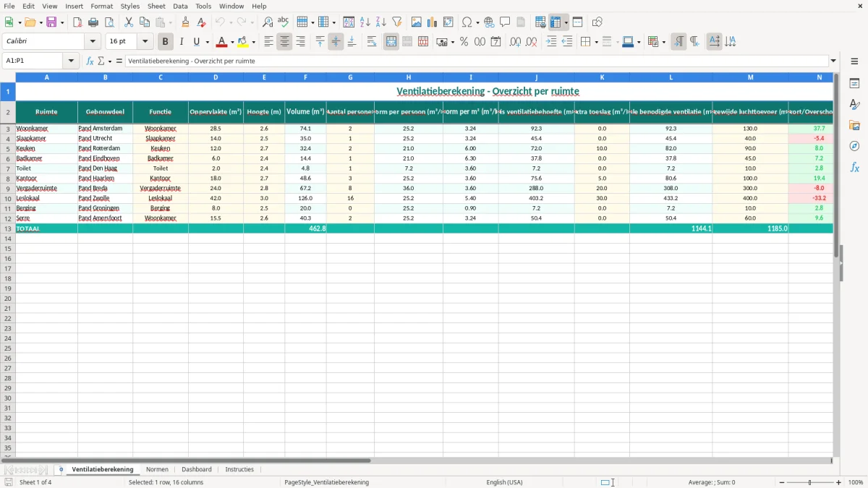
Task: Click the Insert Chart icon
Action: 433,22
